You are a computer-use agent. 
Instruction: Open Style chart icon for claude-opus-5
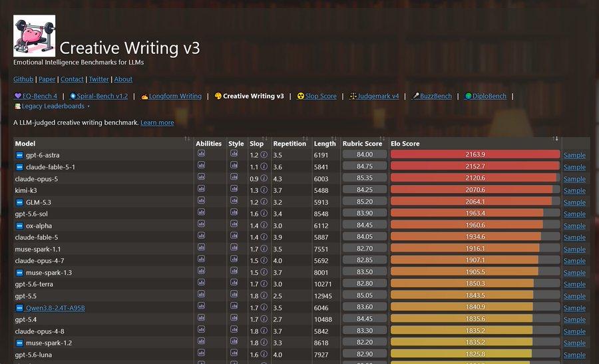pyautogui.click(x=234, y=177)
